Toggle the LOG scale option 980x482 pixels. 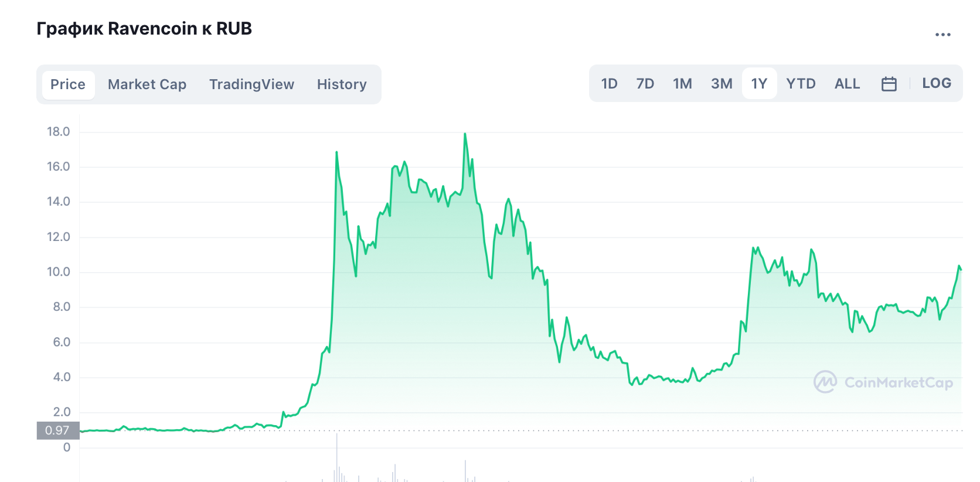[936, 83]
